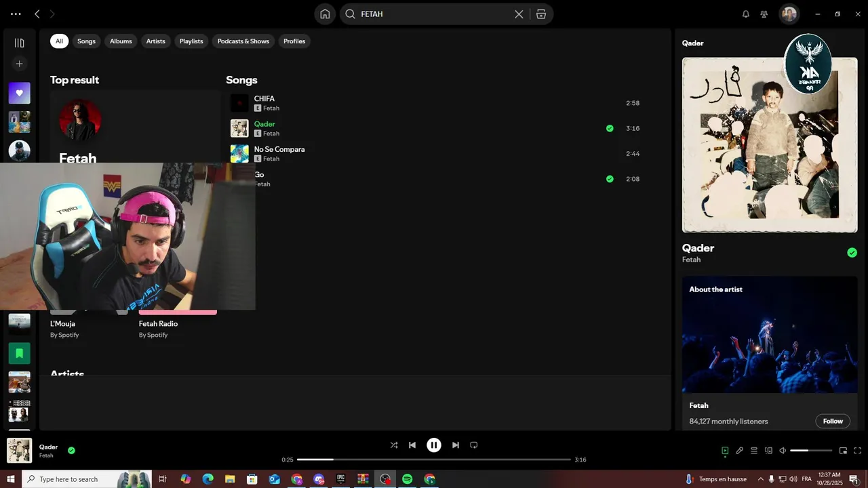The width and height of the screenshot is (868, 488).
Task: Show lyrics with the microphone icon
Action: tap(740, 451)
